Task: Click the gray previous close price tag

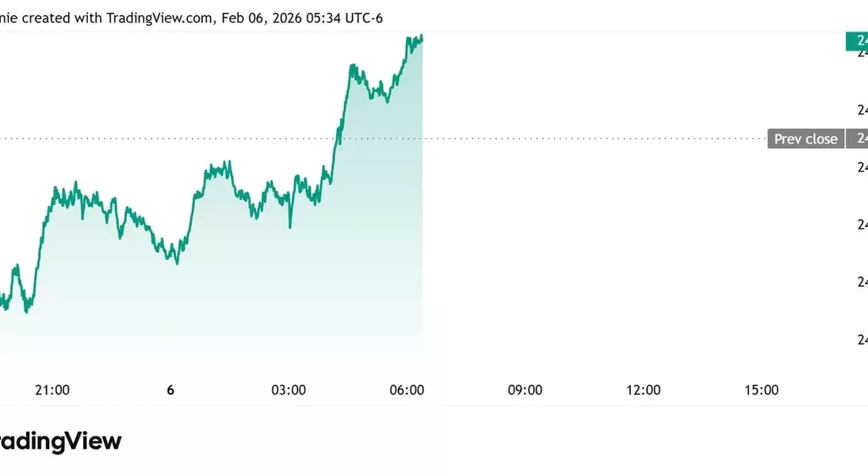Action: (x=858, y=139)
